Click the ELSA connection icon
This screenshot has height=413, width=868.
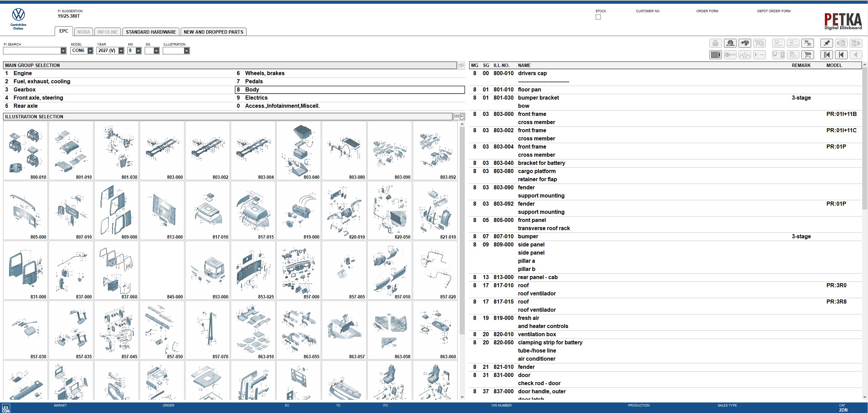click(778, 43)
